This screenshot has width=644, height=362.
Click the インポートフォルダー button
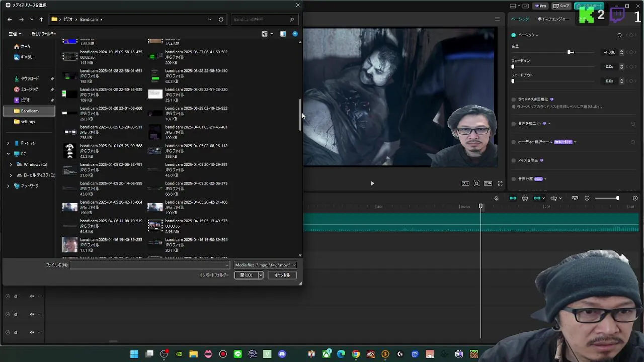(214, 275)
